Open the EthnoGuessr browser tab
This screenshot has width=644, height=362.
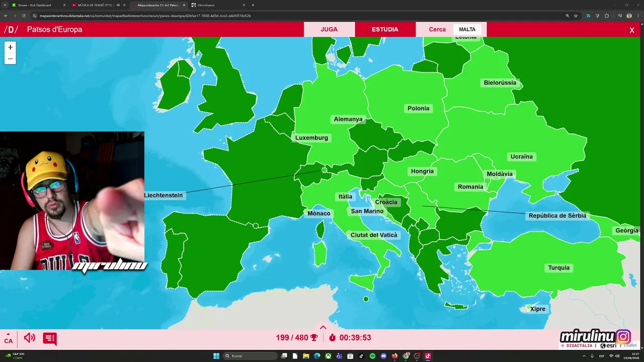(216, 5)
